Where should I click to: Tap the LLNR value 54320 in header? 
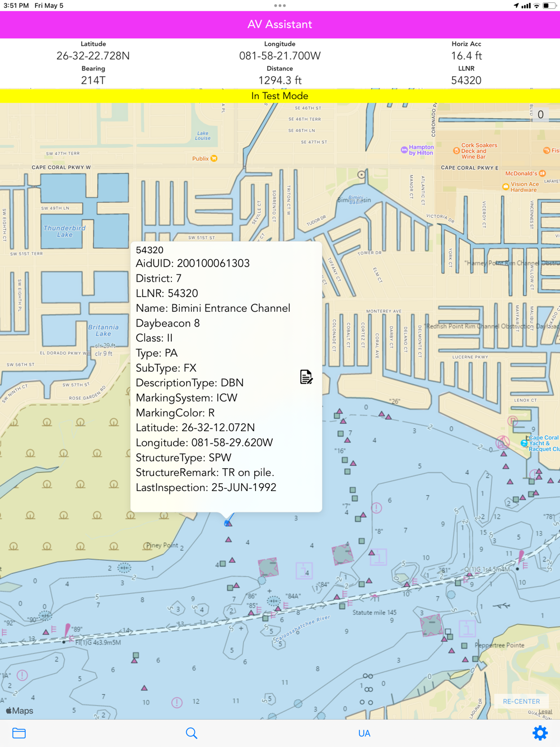[x=466, y=80]
